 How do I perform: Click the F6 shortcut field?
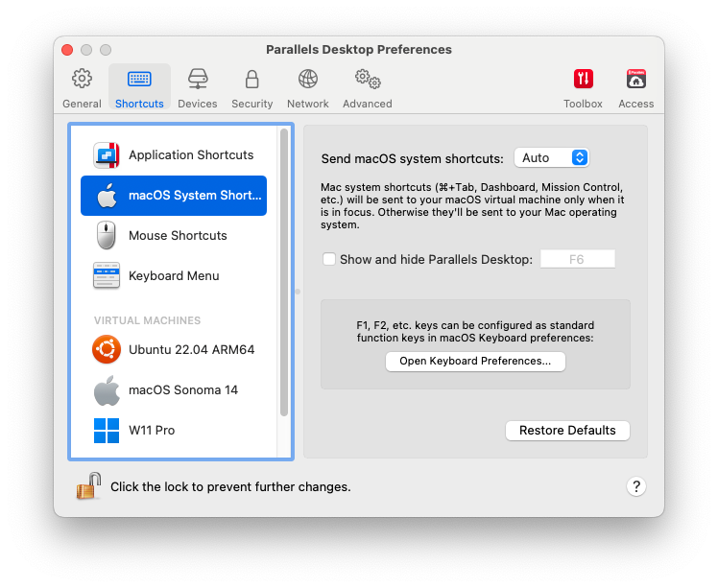coord(578,259)
